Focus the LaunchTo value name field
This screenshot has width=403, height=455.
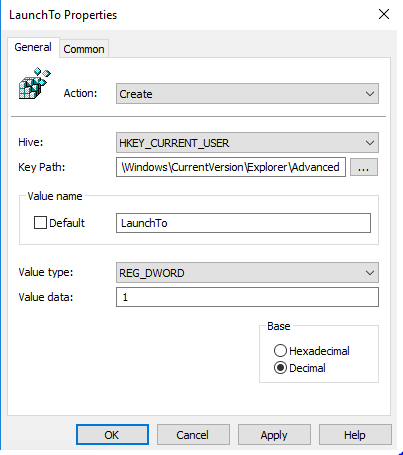pos(243,223)
